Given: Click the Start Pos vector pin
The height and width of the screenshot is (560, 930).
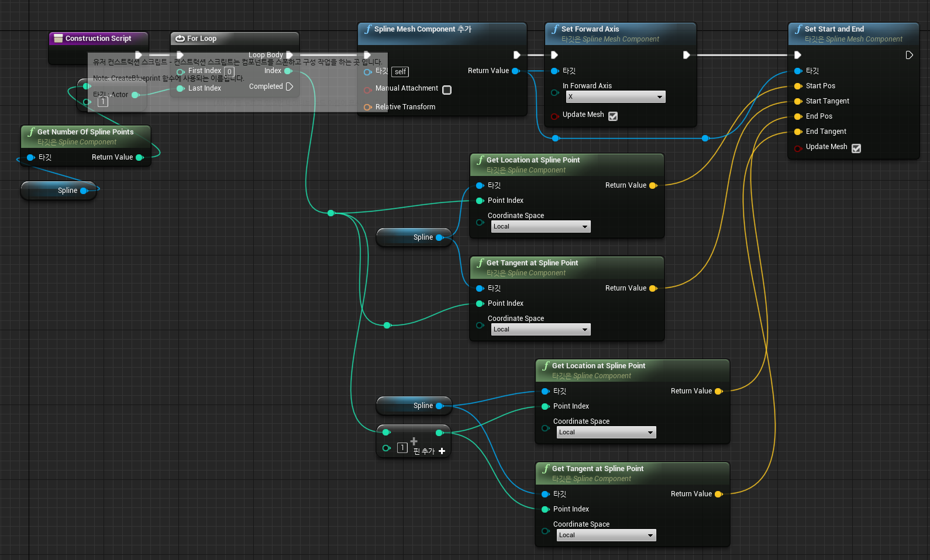Looking at the screenshot, I should click(798, 86).
